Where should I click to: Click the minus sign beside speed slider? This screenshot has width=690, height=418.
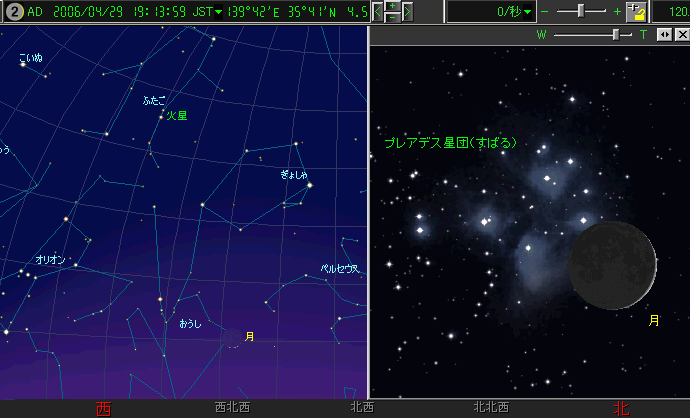[x=544, y=11]
